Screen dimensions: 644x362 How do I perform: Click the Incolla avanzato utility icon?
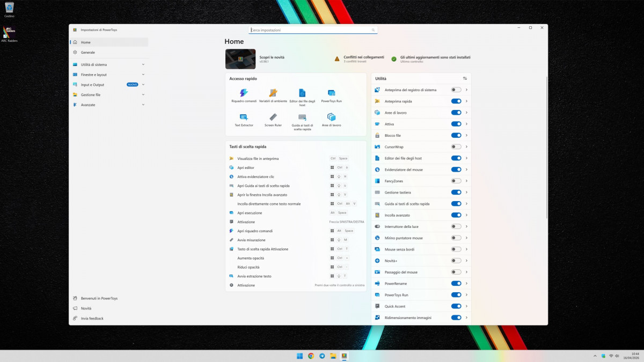coord(378,215)
